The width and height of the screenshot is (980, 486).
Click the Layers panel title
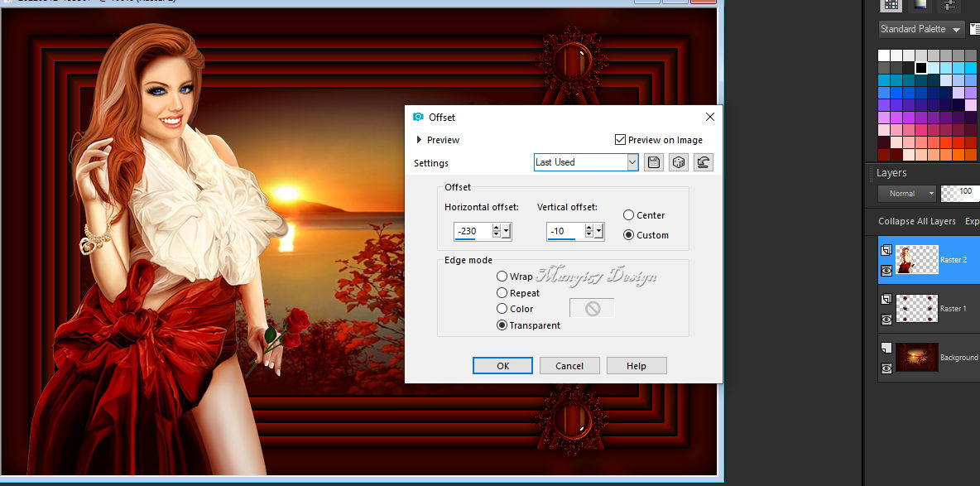click(891, 173)
